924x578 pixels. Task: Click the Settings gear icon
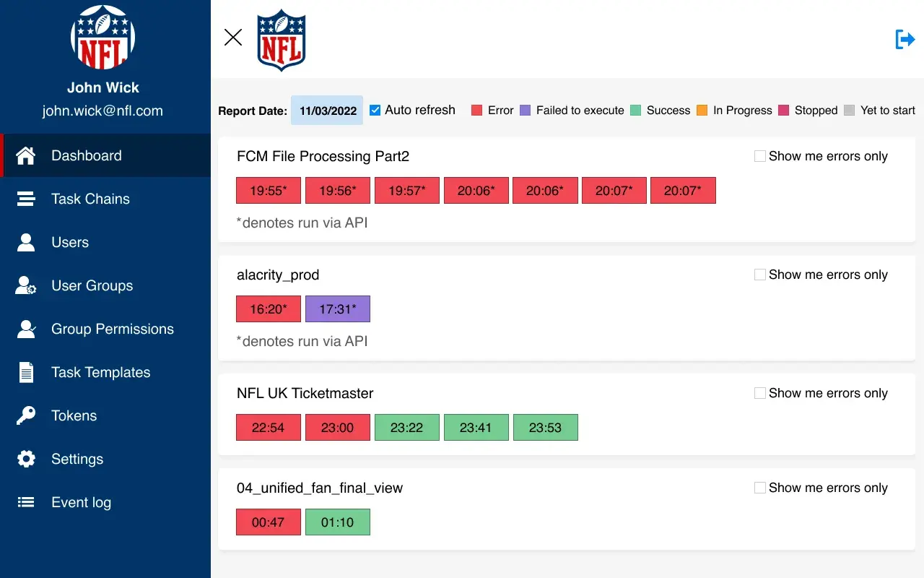26,459
